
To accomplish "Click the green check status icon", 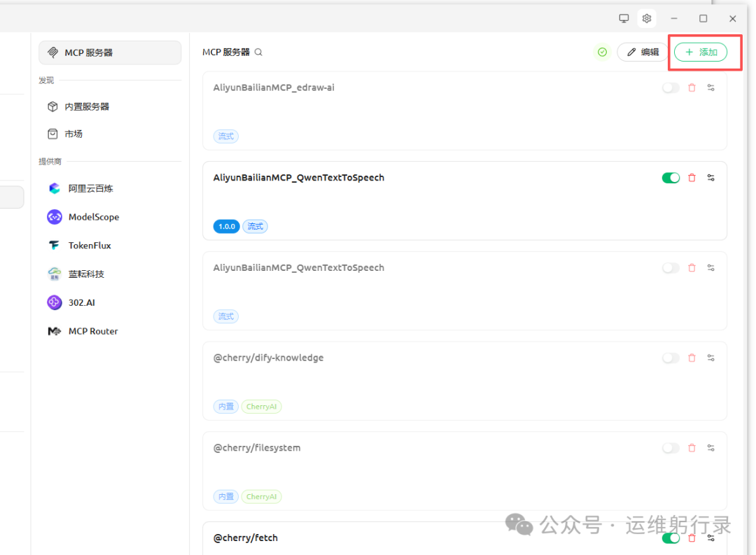I will (602, 52).
